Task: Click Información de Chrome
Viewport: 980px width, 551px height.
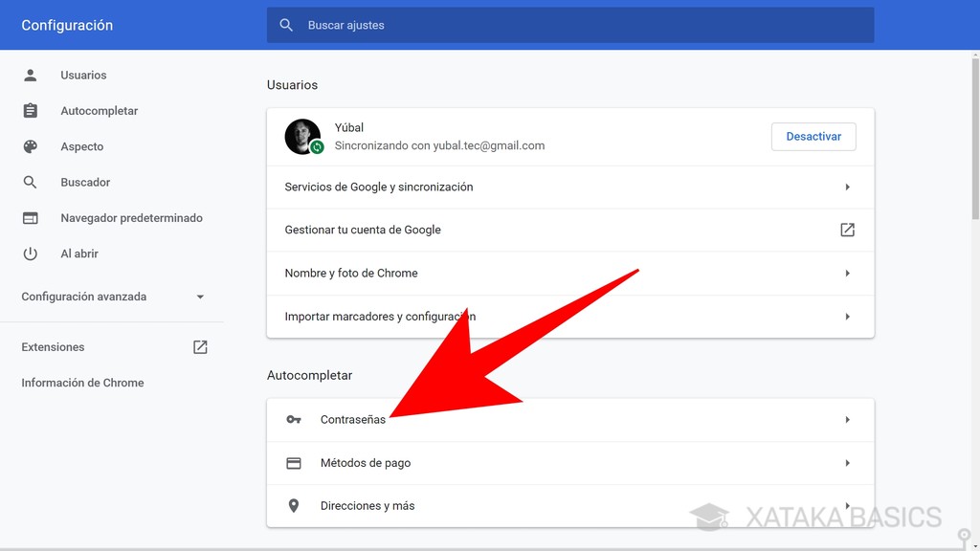Action: (81, 382)
